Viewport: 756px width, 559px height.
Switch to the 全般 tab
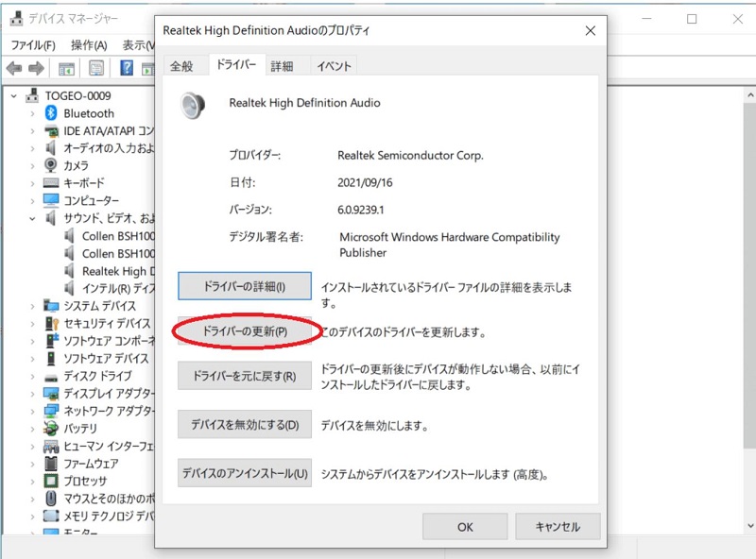pyautogui.click(x=181, y=66)
